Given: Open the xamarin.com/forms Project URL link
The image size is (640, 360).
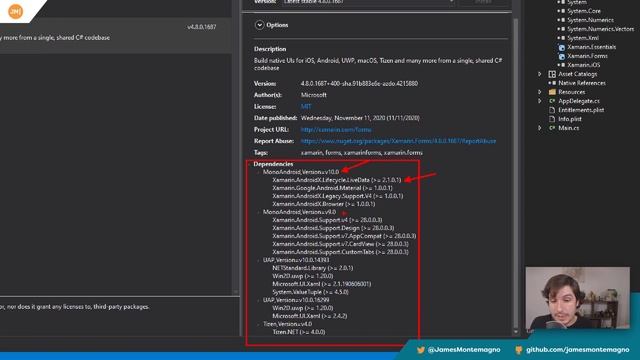Looking at the screenshot, I should (336, 129).
